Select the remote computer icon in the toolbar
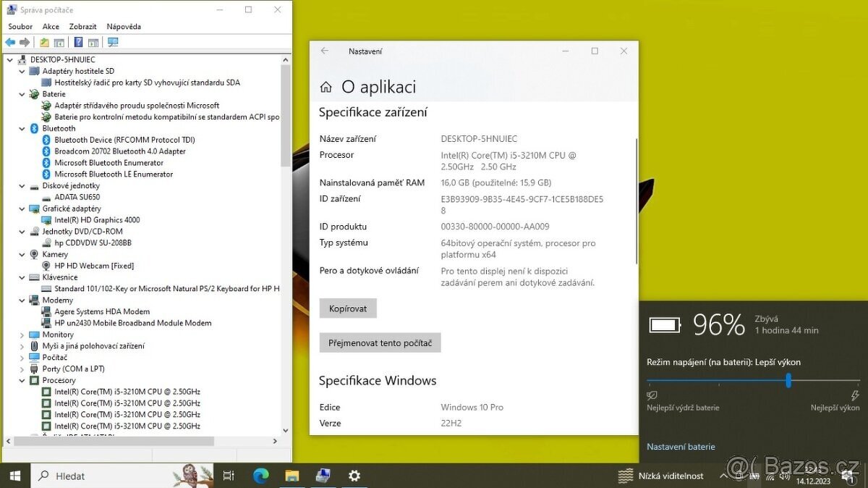The width and height of the screenshot is (868, 488). coord(112,41)
